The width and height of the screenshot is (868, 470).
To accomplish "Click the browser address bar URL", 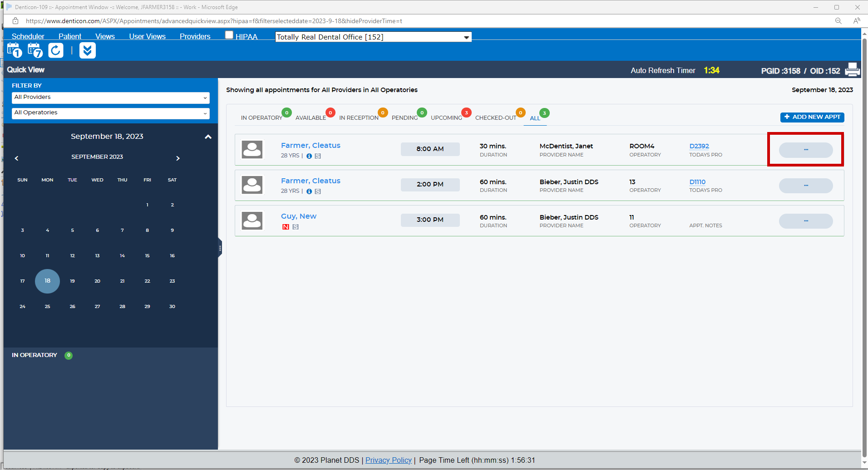I will (x=214, y=21).
